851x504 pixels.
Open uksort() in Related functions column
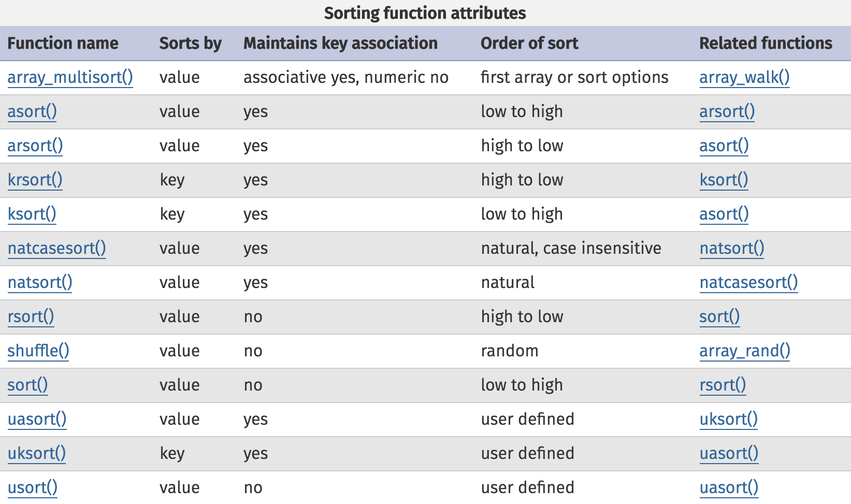pyautogui.click(x=728, y=419)
